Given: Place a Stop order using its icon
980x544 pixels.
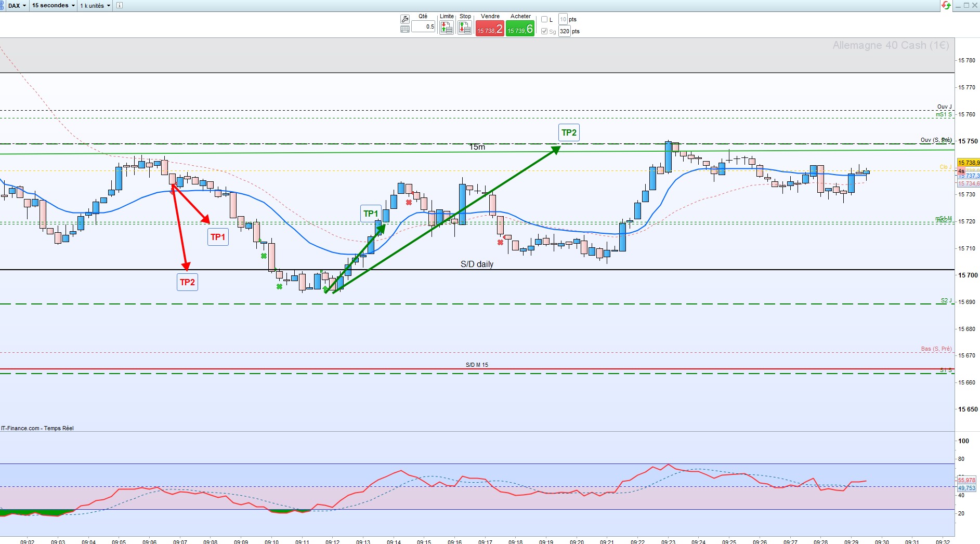Looking at the screenshot, I should (x=465, y=28).
